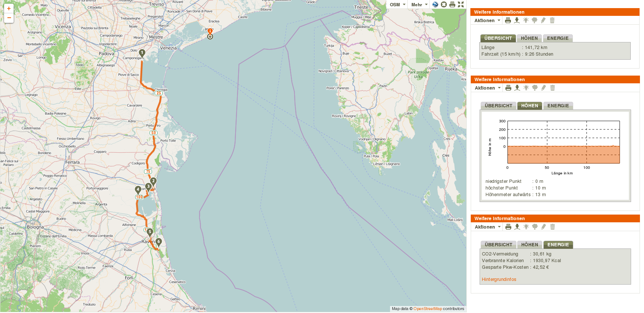Open the Mehr dropdown menu
Image resolution: width=644 pixels, height=313 pixels.
pyautogui.click(x=420, y=5)
